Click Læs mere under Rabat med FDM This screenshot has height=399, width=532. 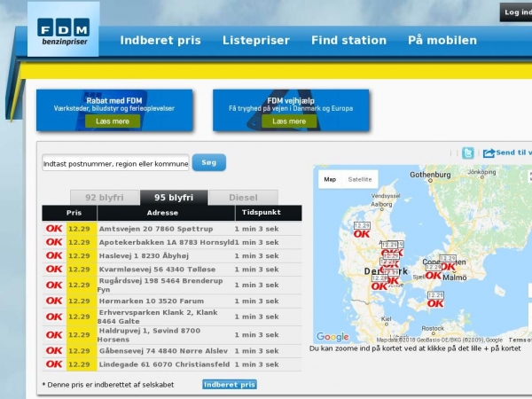tap(113, 121)
